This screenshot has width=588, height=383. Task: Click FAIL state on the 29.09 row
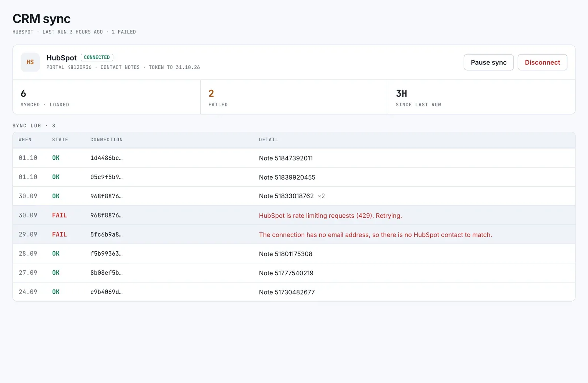[x=60, y=234]
